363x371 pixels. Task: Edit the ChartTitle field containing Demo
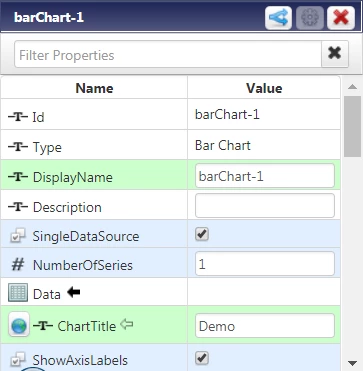pyautogui.click(x=265, y=326)
